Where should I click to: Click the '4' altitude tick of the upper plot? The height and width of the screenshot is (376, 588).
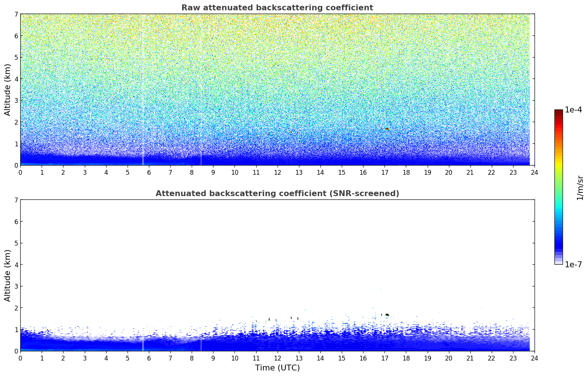[16, 79]
